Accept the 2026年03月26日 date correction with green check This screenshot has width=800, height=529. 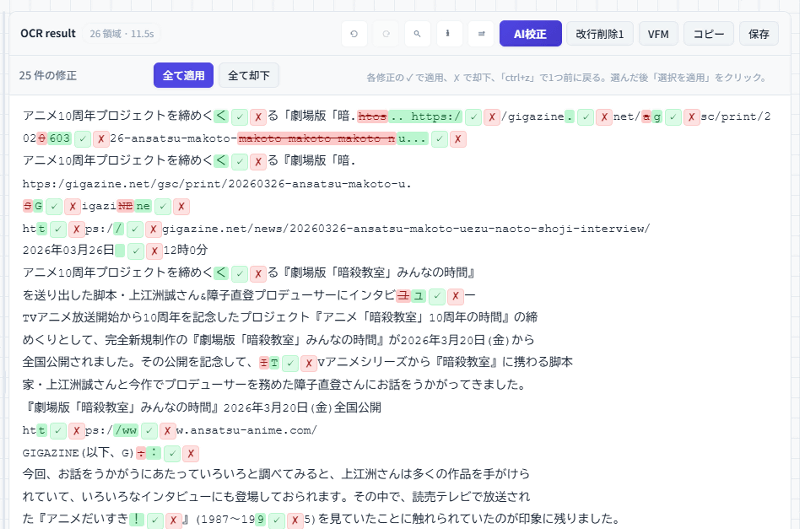[137, 250]
